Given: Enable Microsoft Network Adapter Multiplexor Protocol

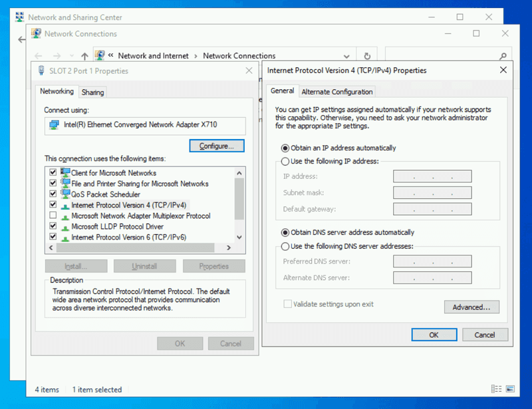Looking at the screenshot, I should [52, 215].
